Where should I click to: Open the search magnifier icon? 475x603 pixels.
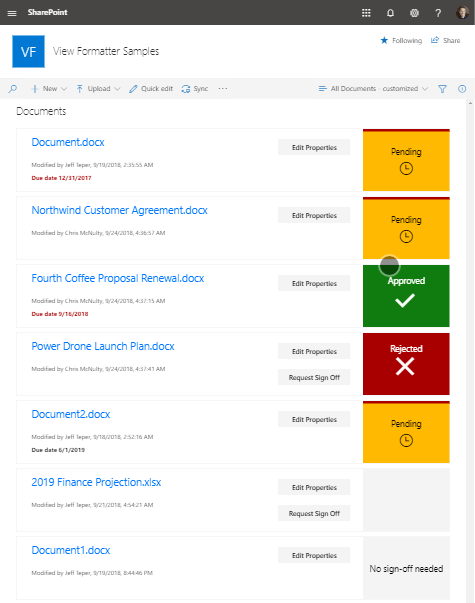coord(13,89)
